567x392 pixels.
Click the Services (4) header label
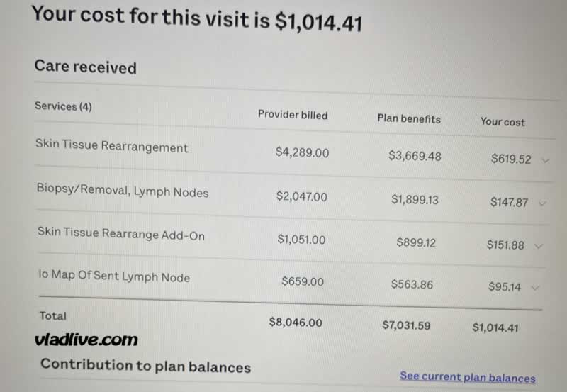[x=63, y=106]
